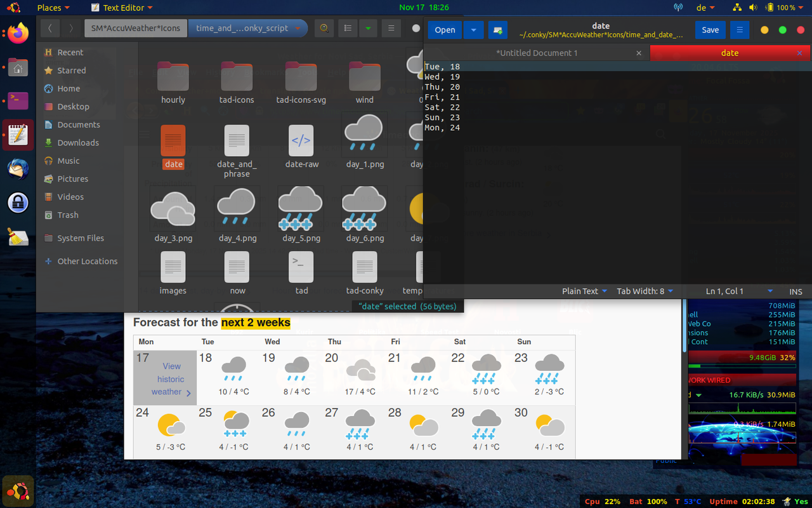
Task: Click the search icon in the Files toolbar
Action: tap(324, 28)
